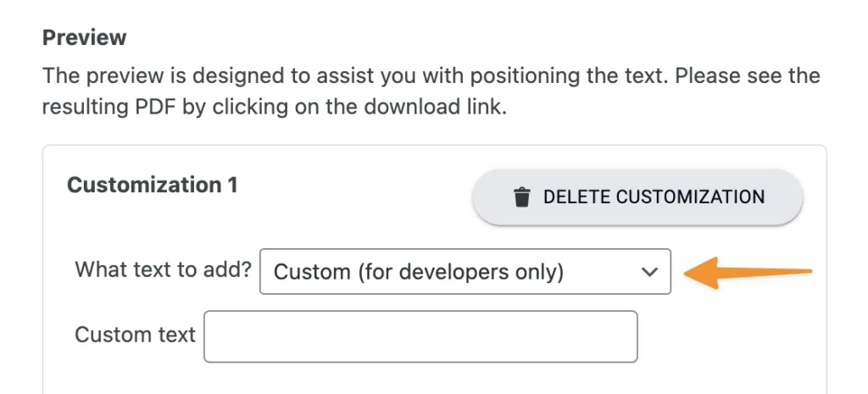Click 'Custom (for developers only)' selected option text
The image size is (868, 394).
click(x=419, y=272)
